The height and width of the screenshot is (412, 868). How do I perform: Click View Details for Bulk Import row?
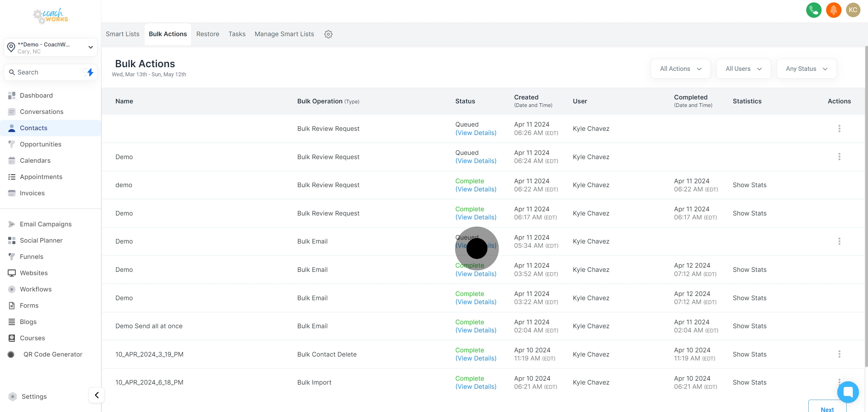pyautogui.click(x=476, y=386)
